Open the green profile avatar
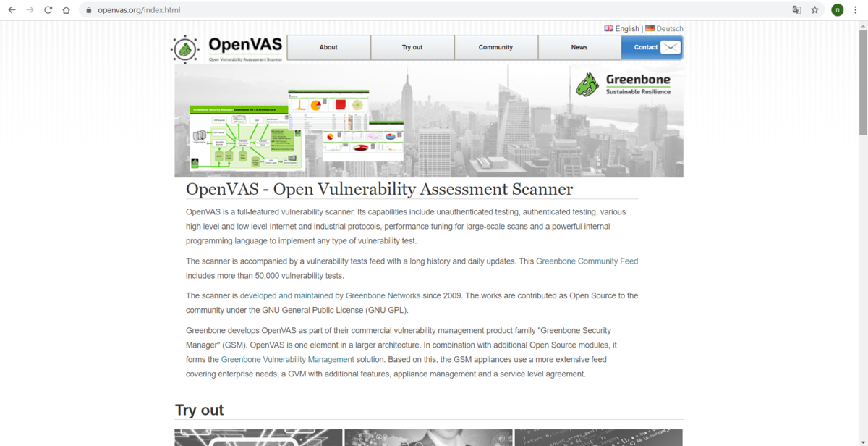868x446 pixels. coord(838,10)
